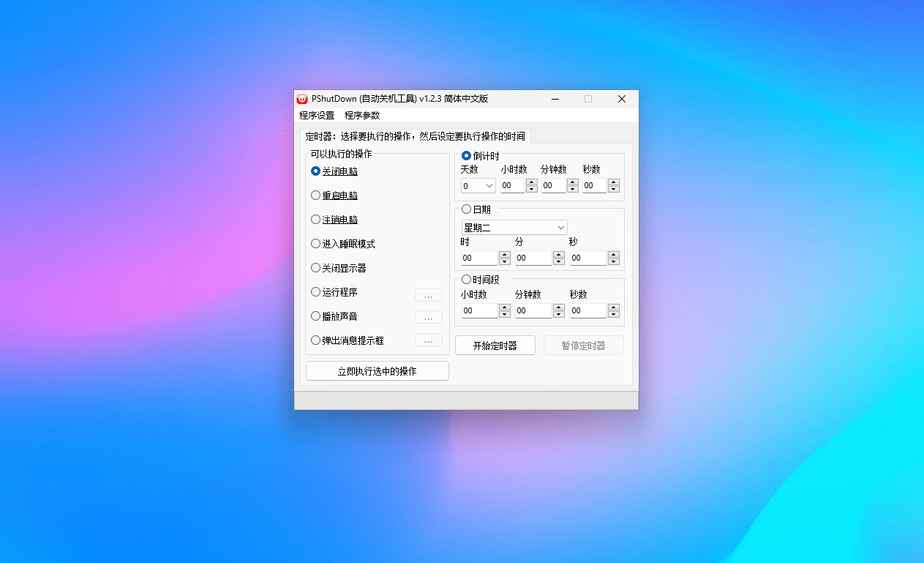Increment the countdown 小时数 stepper up arrow

point(531,182)
